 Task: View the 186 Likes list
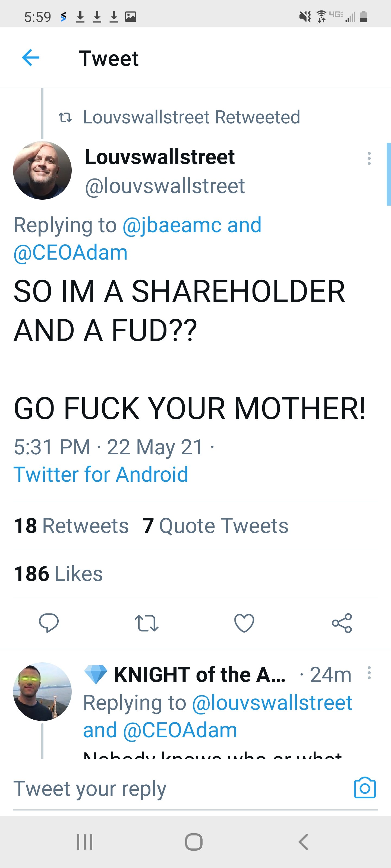[58, 573]
